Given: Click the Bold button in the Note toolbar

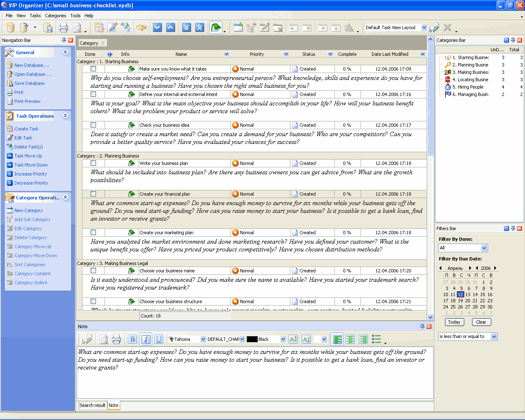Looking at the screenshot, I should [x=132, y=339].
